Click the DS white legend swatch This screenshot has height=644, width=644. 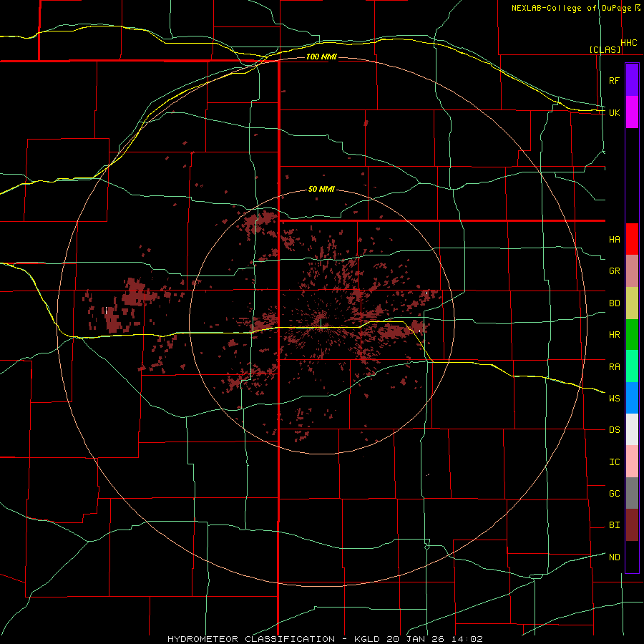pos(632,429)
